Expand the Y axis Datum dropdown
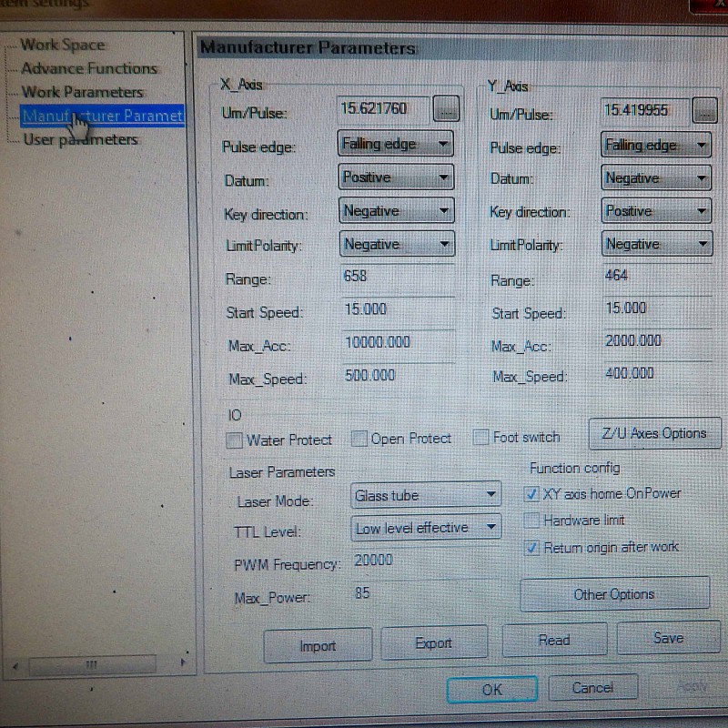The image size is (728, 728). coord(656,178)
